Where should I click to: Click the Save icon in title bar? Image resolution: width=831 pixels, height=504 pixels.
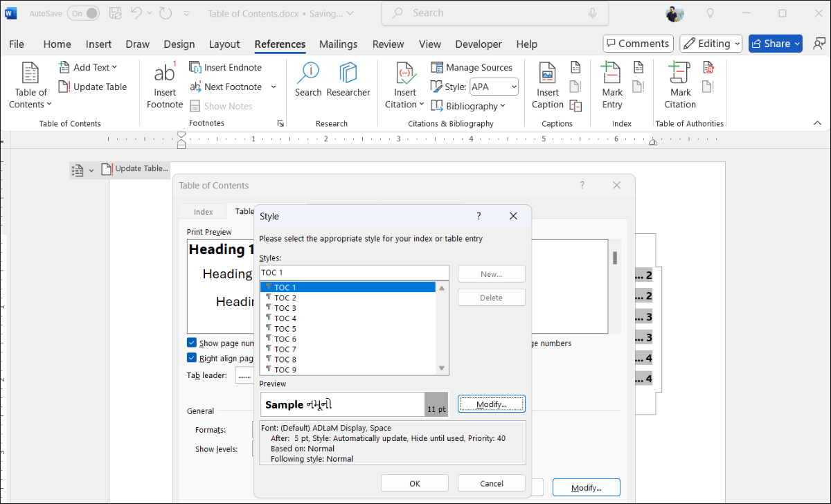pos(115,13)
